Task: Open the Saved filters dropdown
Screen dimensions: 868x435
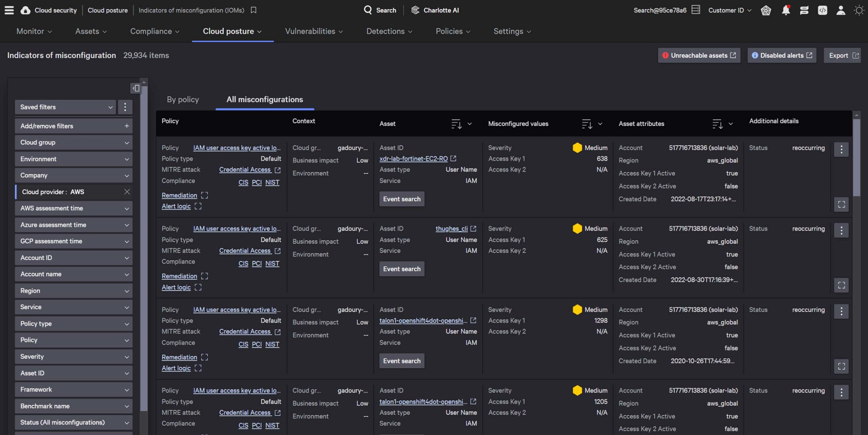Action: tap(65, 107)
